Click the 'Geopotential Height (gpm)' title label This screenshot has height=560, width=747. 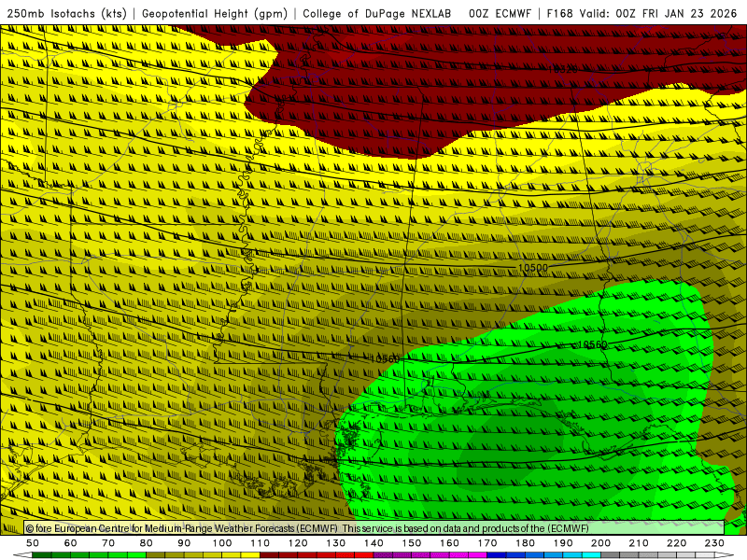click(215, 13)
